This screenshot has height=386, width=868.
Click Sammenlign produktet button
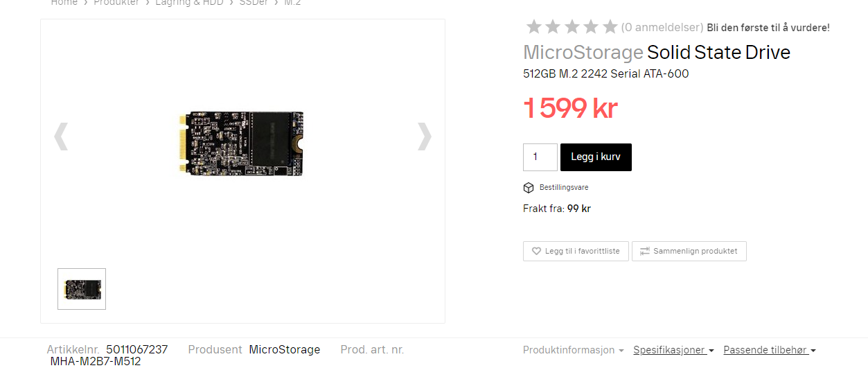[689, 251]
